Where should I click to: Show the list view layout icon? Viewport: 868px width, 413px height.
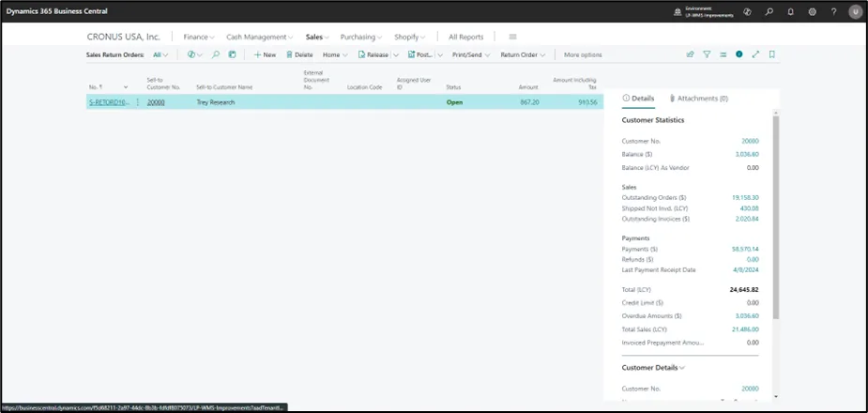click(723, 54)
